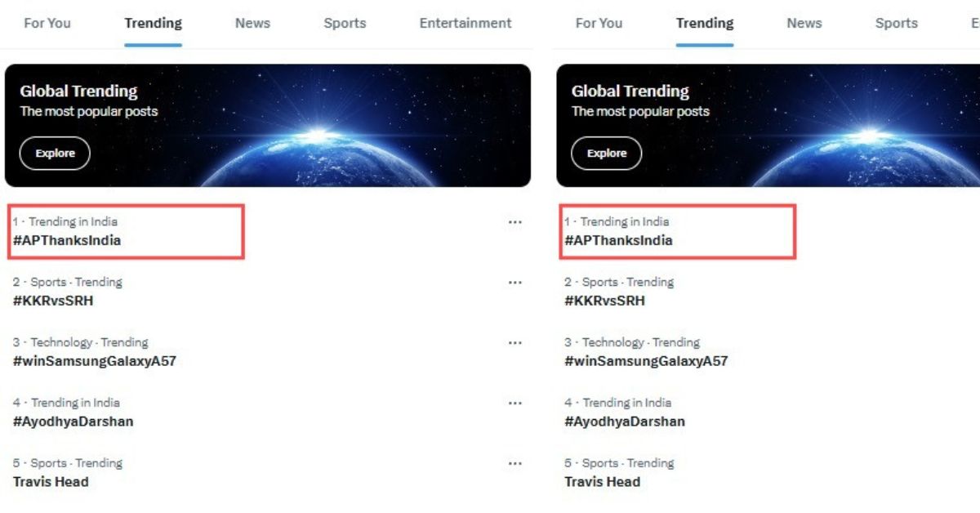
Task: Open more options for #APThanksIndia trend
Action: pyautogui.click(x=514, y=222)
